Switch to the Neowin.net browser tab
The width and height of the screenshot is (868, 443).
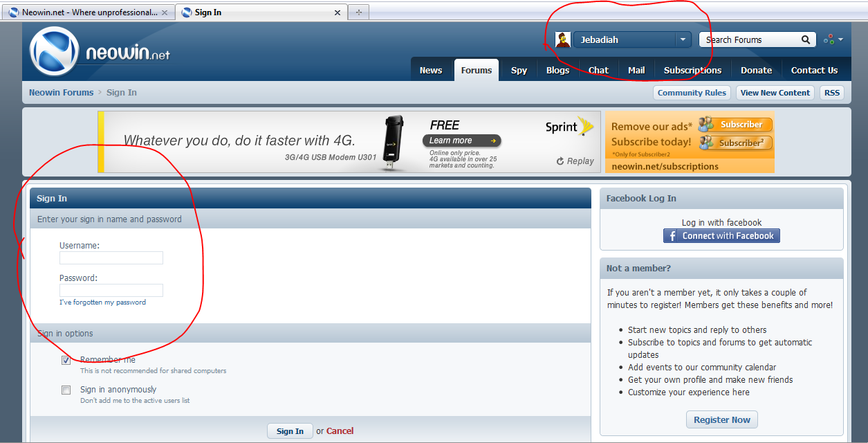pyautogui.click(x=89, y=12)
